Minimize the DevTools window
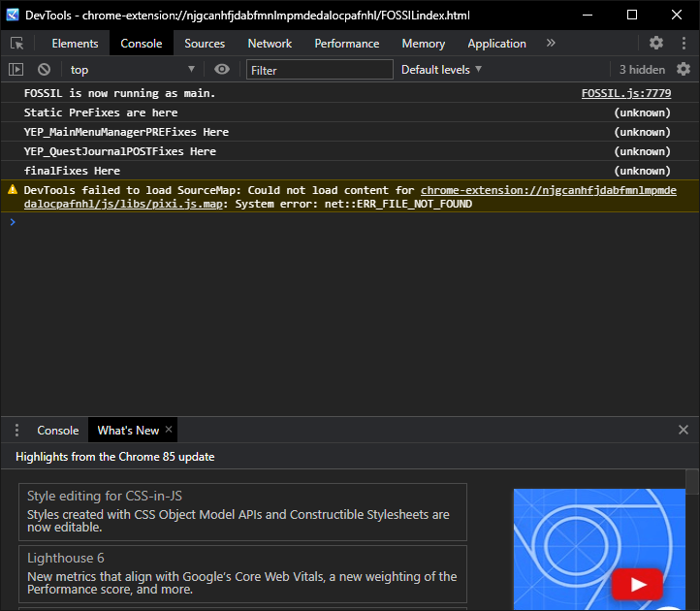 [x=588, y=15]
